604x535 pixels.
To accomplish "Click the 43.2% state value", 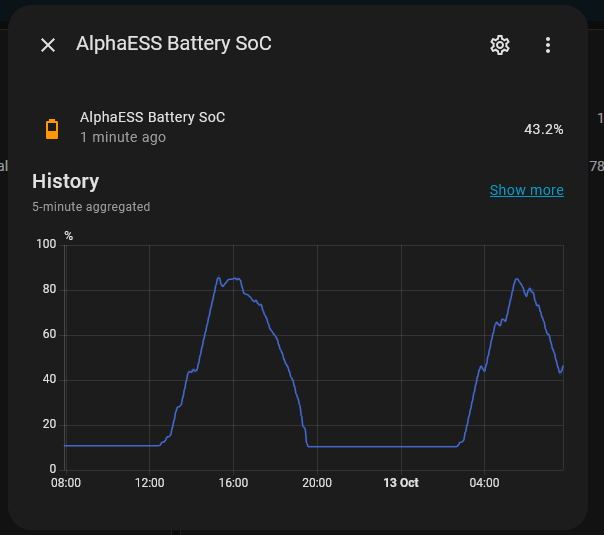I will [x=543, y=129].
